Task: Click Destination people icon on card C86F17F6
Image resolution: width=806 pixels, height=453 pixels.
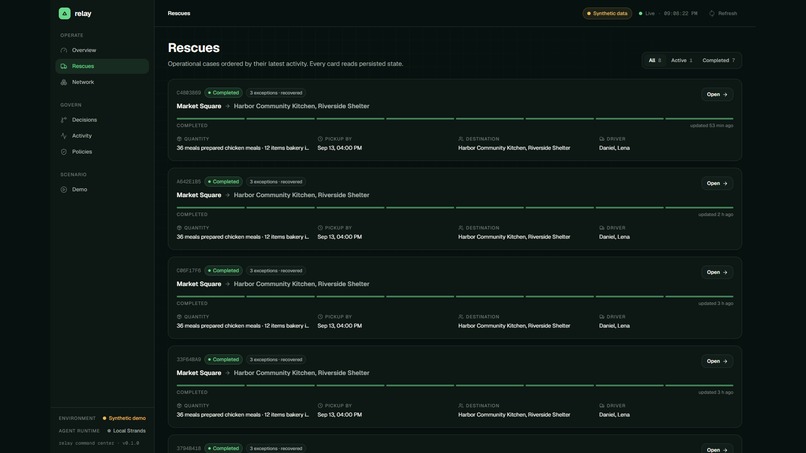Action: [x=461, y=317]
